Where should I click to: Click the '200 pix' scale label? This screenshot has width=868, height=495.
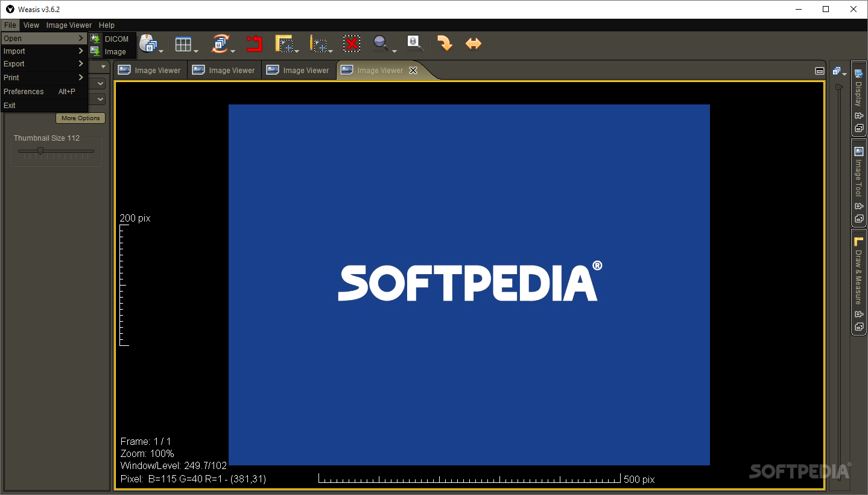tap(135, 218)
